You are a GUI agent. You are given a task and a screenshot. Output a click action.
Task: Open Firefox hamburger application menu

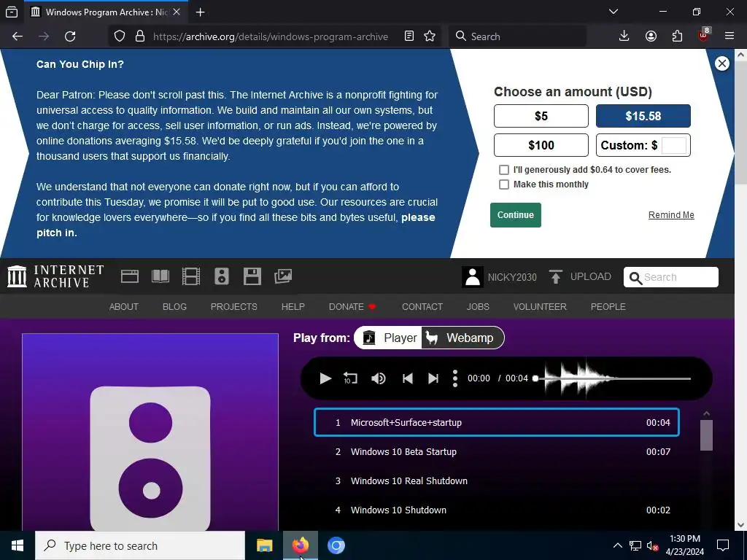pos(729,36)
